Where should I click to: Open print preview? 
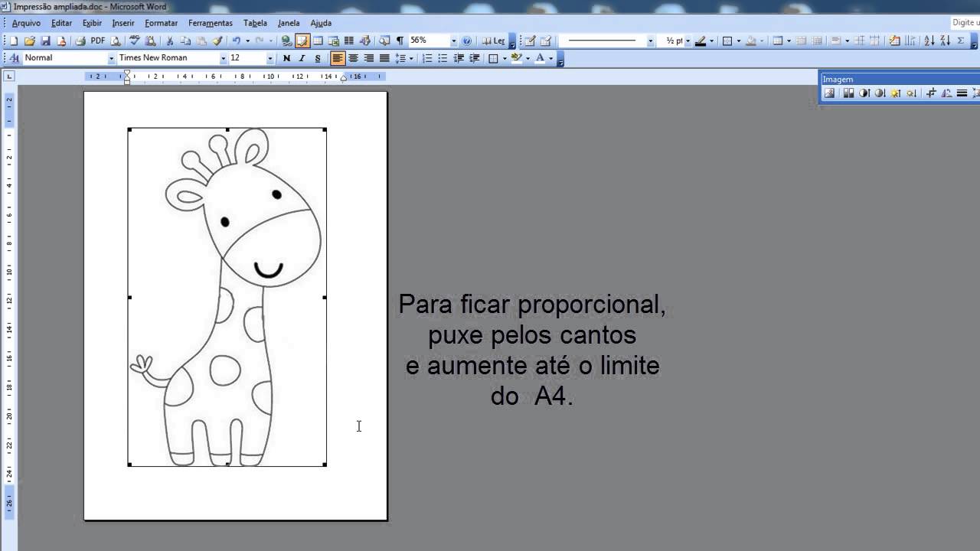tap(116, 41)
